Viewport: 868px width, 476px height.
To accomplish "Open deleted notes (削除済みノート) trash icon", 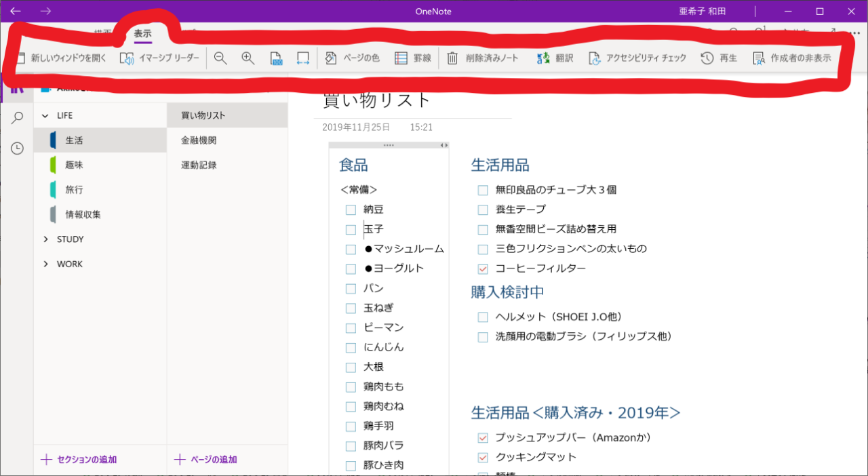I will (452, 58).
